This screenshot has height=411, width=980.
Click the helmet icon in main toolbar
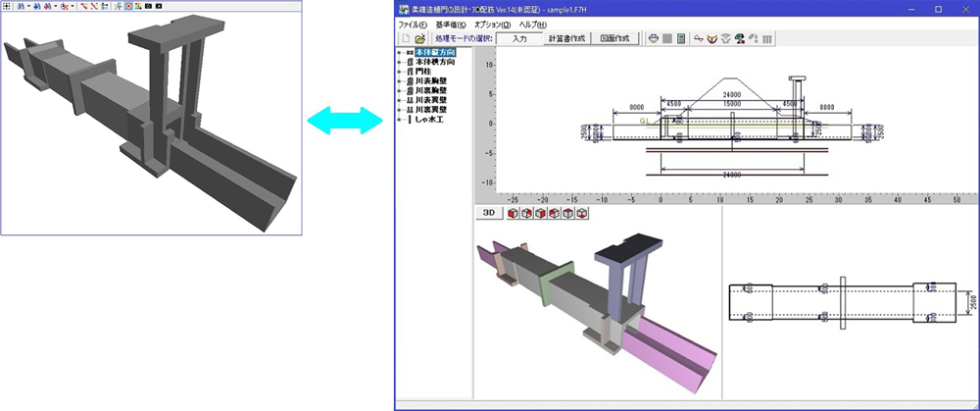(x=654, y=39)
